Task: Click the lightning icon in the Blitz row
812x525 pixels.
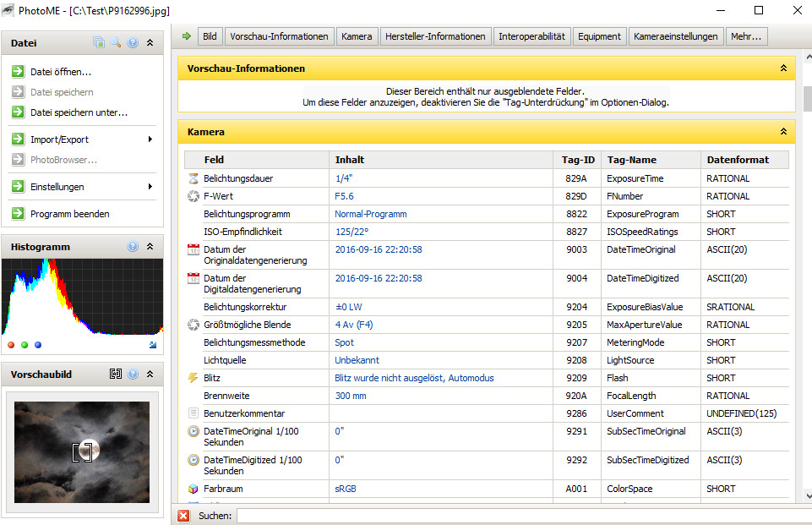Action: (193, 378)
